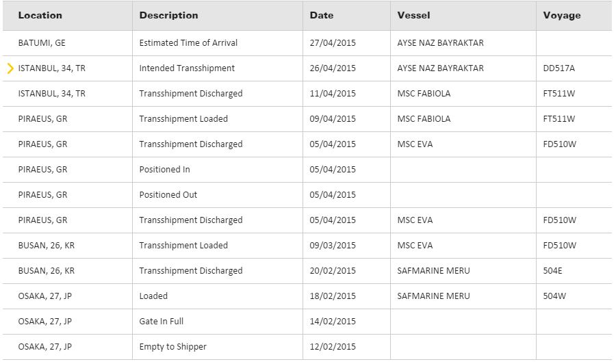The height and width of the screenshot is (364, 616).
Task: Click the yellow arrow beside ISTANBUL row
Action: pos(10,68)
